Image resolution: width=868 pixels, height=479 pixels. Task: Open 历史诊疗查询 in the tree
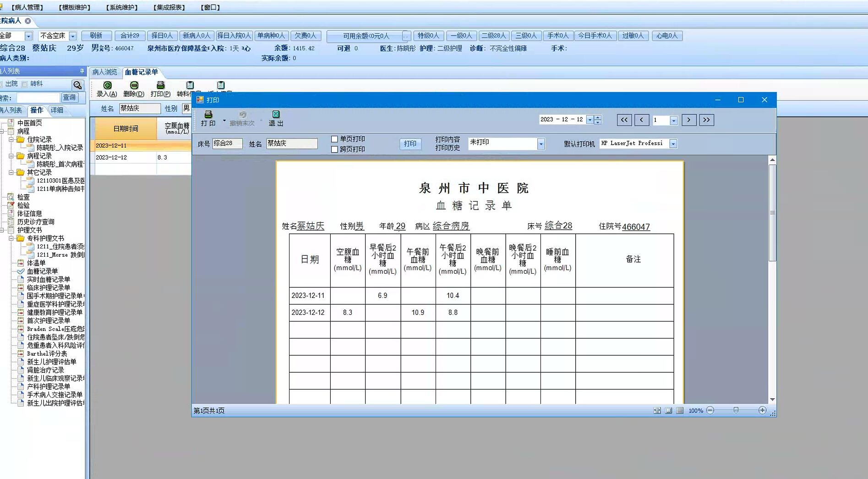coord(36,222)
